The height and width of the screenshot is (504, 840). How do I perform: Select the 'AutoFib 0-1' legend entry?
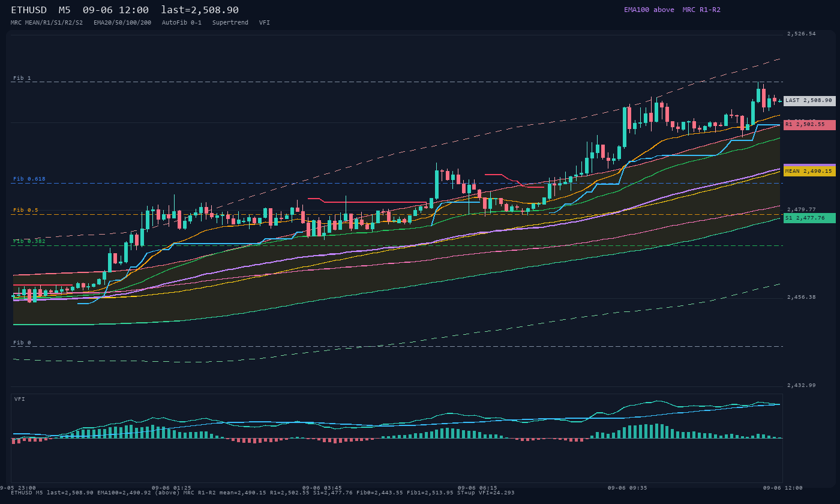click(x=182, y=22)
